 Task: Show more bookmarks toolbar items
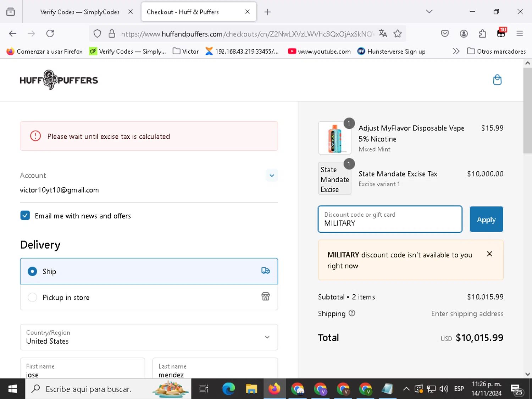(x=456, y=51)
